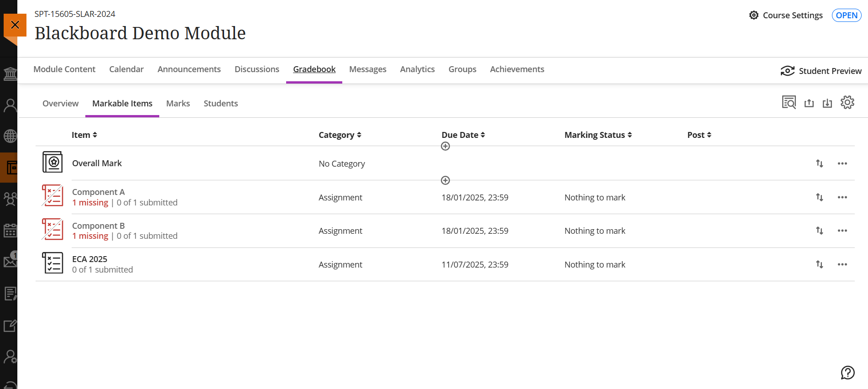
Task: Sort by Post column
Action: 700,135
